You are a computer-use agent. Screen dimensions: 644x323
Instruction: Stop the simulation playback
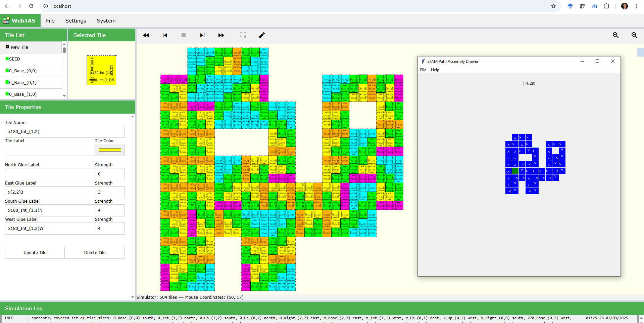coord(184,35)
